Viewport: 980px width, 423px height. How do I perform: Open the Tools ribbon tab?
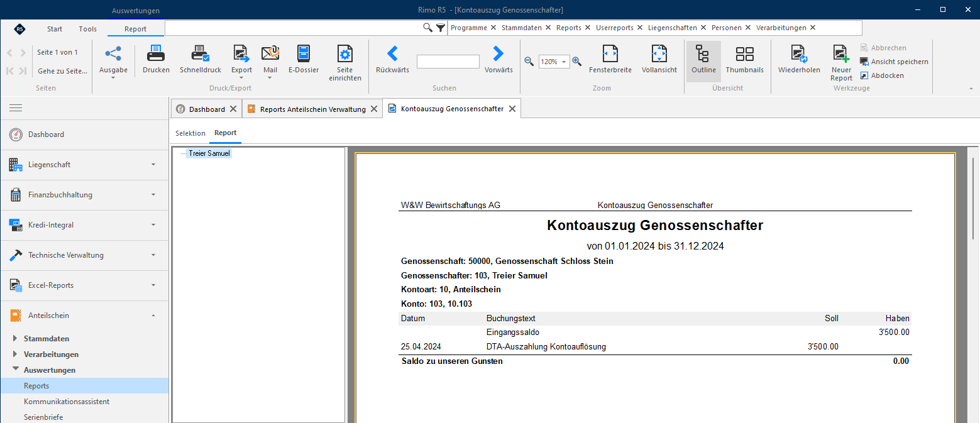click(88, 29)
